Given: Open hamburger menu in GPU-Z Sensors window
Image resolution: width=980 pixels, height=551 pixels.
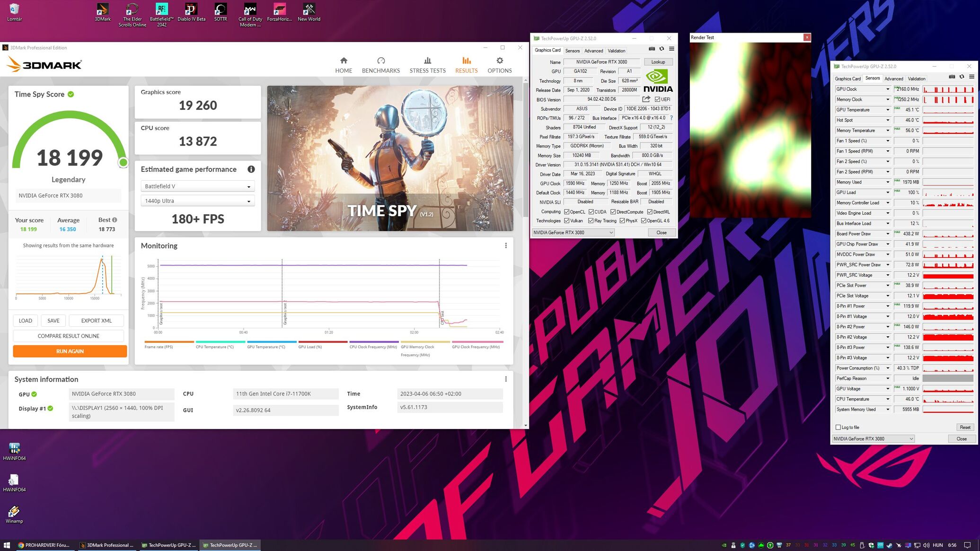Looking at the screenshot, I should (971, 77).
